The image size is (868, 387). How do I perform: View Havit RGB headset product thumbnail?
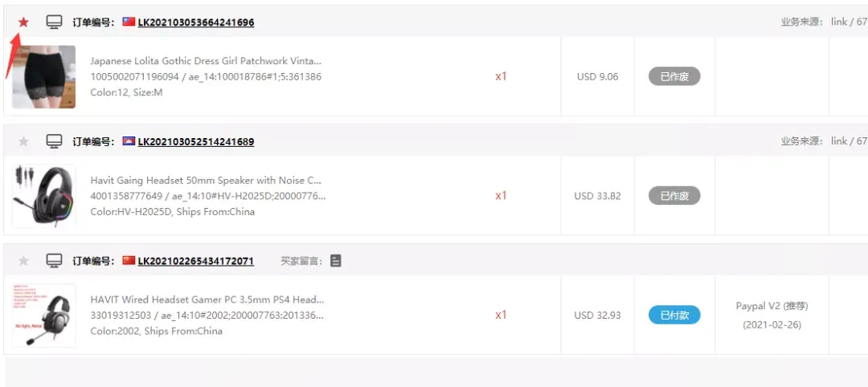[x=43, y=196]
